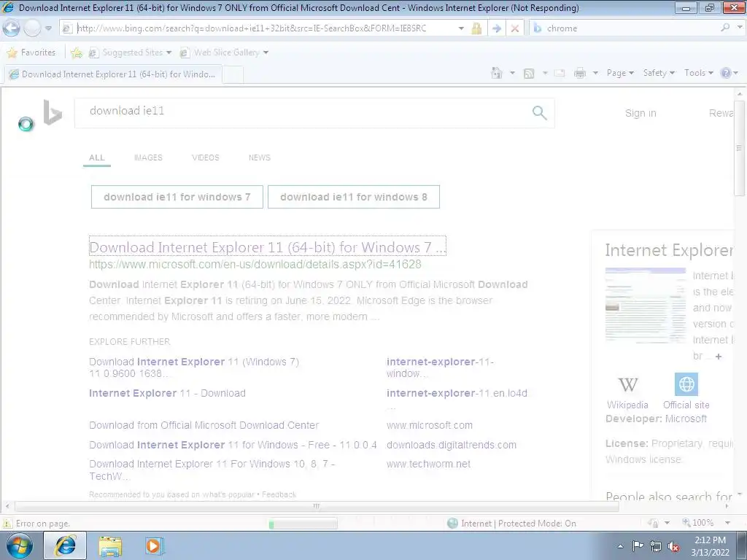Select the Download Internet Explorer 11 tab
747x560 pixels.
pyautogui.click(x=113, y=74)
